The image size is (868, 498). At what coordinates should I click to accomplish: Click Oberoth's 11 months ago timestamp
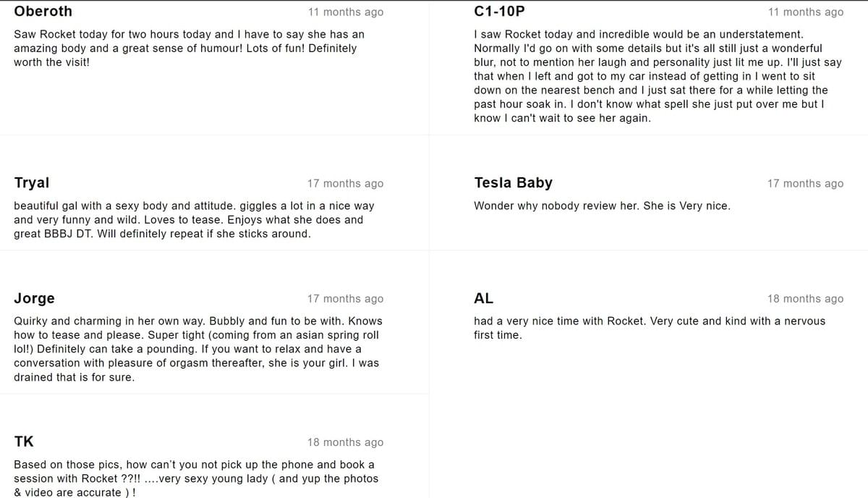tap(346, 12)
